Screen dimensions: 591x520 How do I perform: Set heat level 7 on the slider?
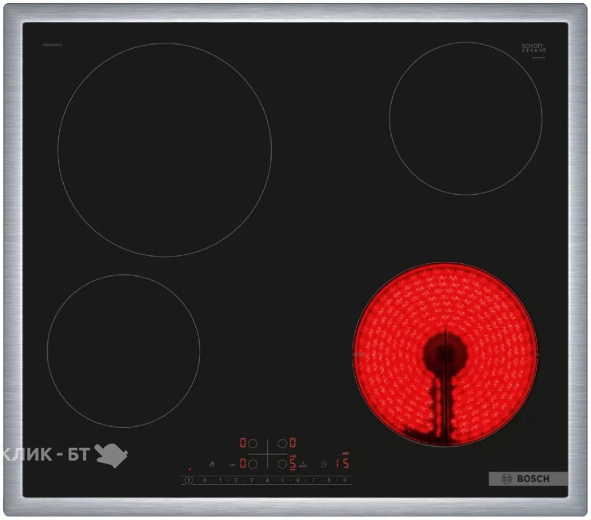pyautogui.click(x=313, y=480)
